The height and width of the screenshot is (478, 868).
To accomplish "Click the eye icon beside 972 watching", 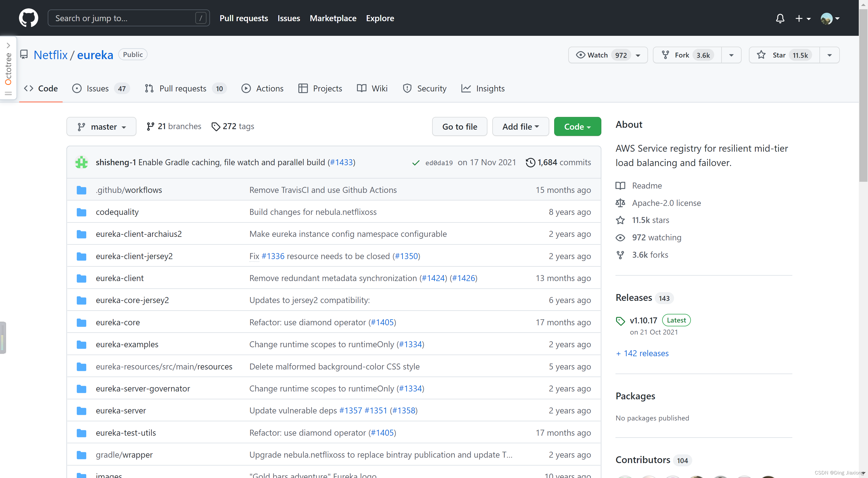I will tap(620, 238).
